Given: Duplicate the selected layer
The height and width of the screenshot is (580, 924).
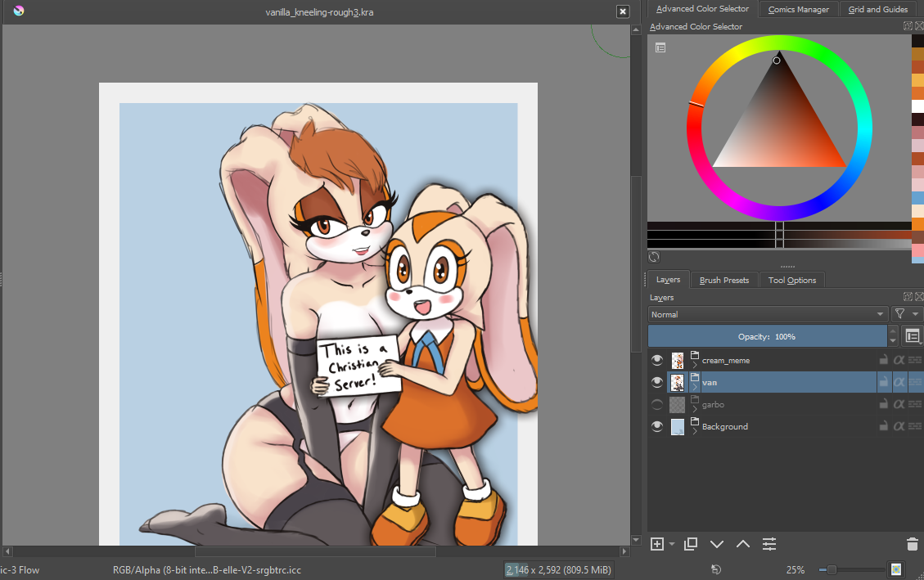Looking at the screenshot, I should coord(691,544).
